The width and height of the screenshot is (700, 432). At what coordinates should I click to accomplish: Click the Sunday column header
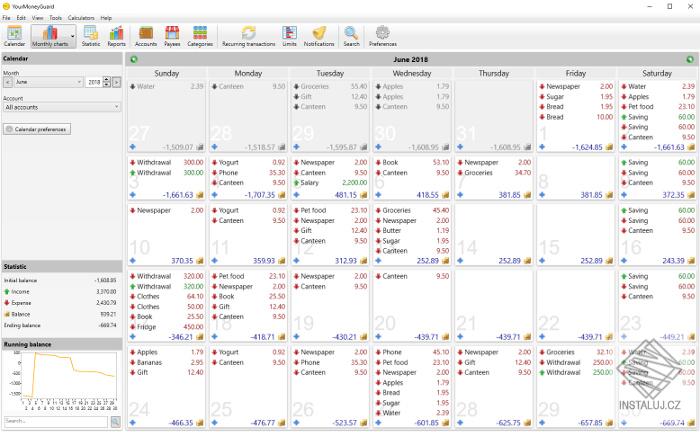tap(166, 73)
